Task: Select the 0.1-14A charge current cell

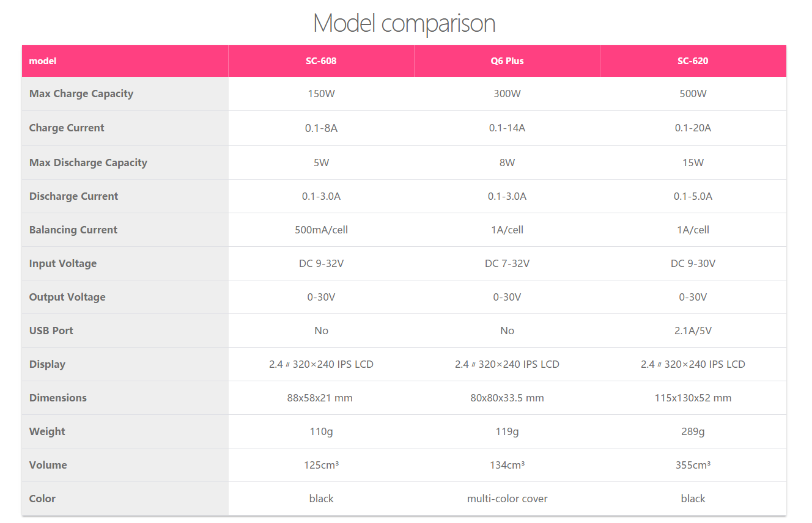Action: pyautogui.click(x=507, y=128)
